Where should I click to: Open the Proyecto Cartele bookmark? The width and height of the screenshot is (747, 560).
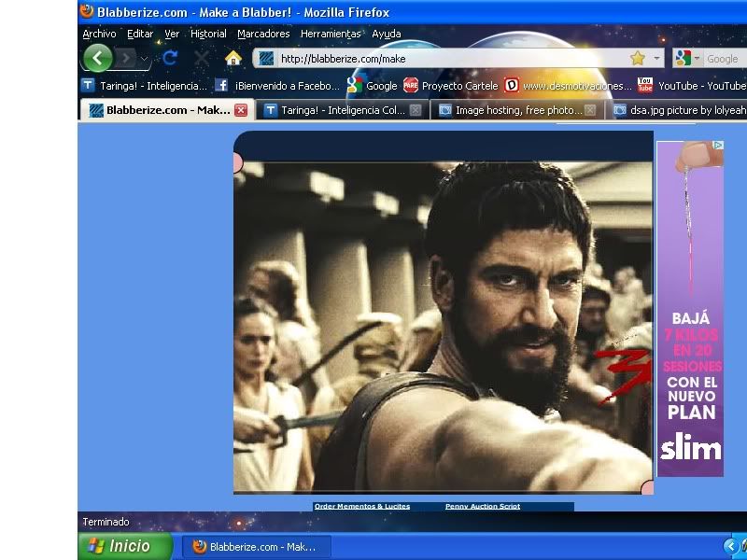click(451, 86)
